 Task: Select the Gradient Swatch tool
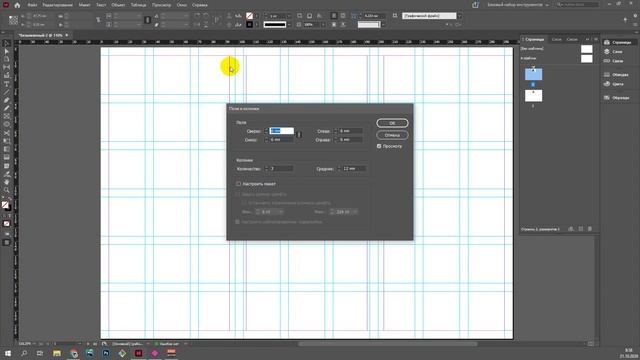(7, 149)
